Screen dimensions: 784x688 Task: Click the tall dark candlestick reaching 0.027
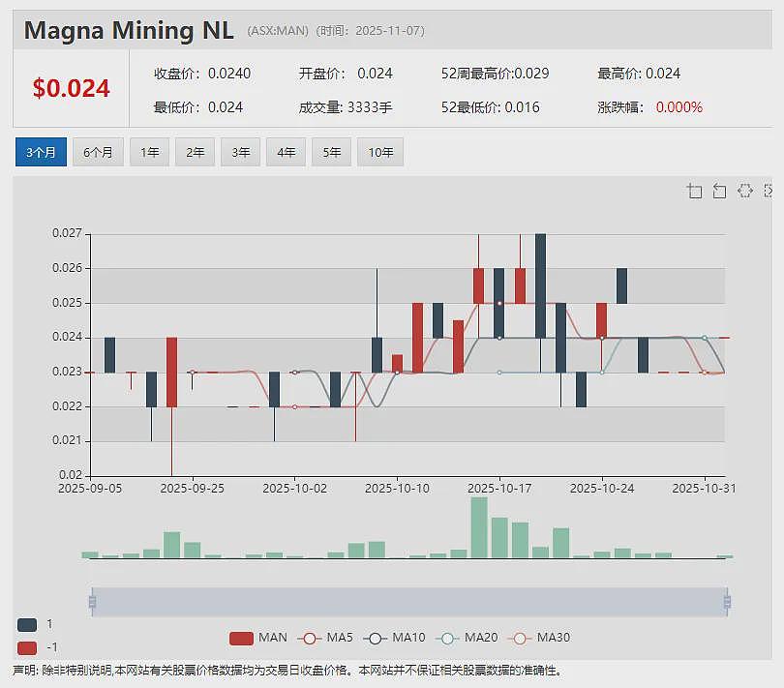(540, 285)
